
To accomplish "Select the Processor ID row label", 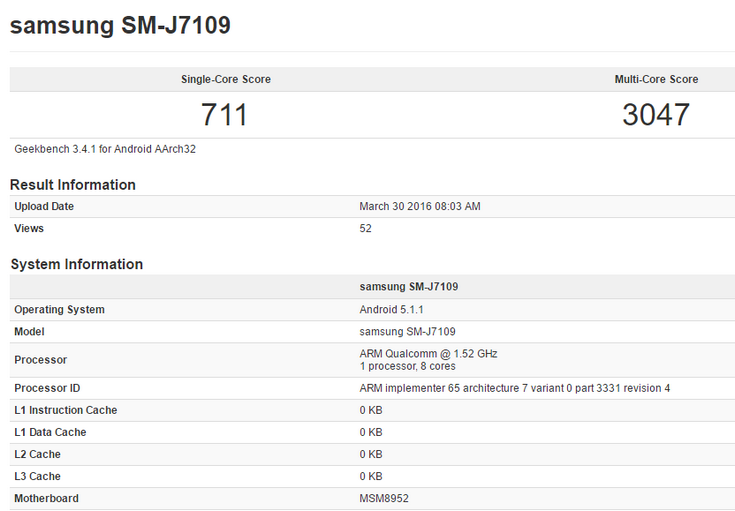I will [x=47, y=388].
